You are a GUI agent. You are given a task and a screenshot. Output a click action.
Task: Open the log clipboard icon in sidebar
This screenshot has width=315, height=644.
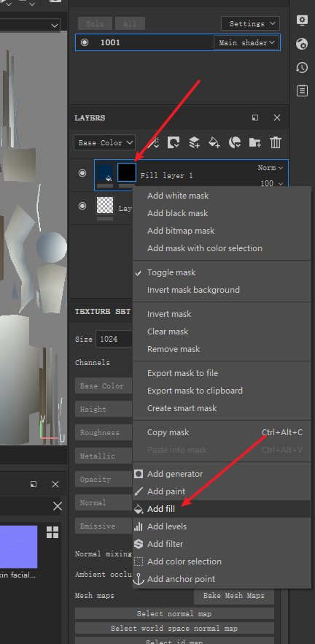302,91
